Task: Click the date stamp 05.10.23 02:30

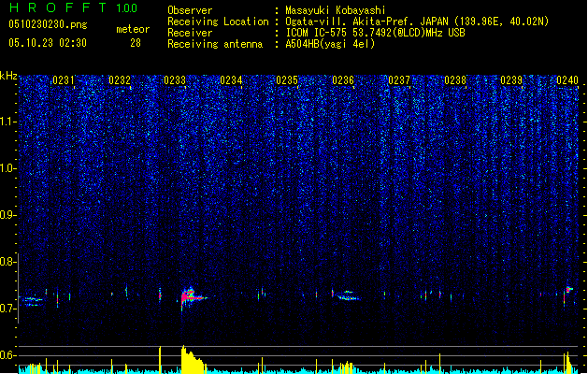Action: (48, 43)
